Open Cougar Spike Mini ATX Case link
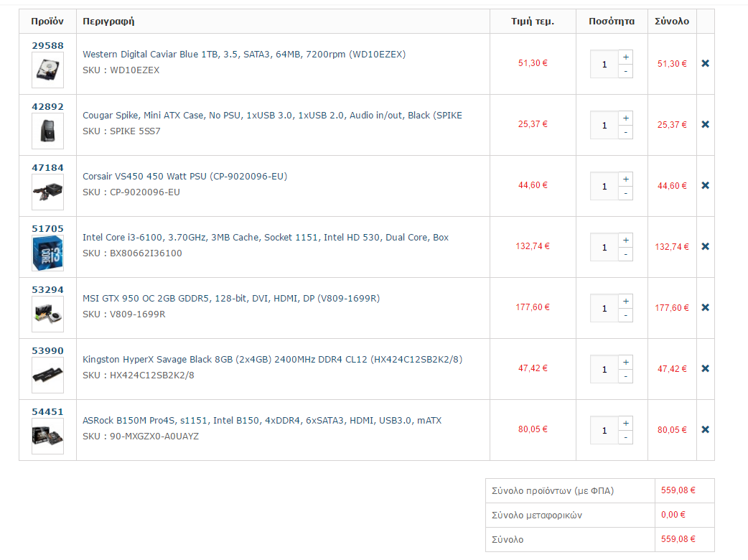This screenshot has width=748, height=560. point(272,116)
